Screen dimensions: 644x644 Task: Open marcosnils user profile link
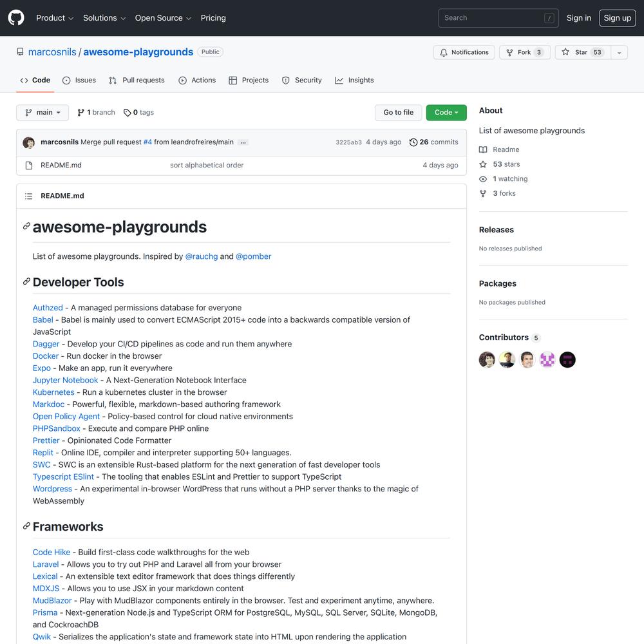[52, 52]
